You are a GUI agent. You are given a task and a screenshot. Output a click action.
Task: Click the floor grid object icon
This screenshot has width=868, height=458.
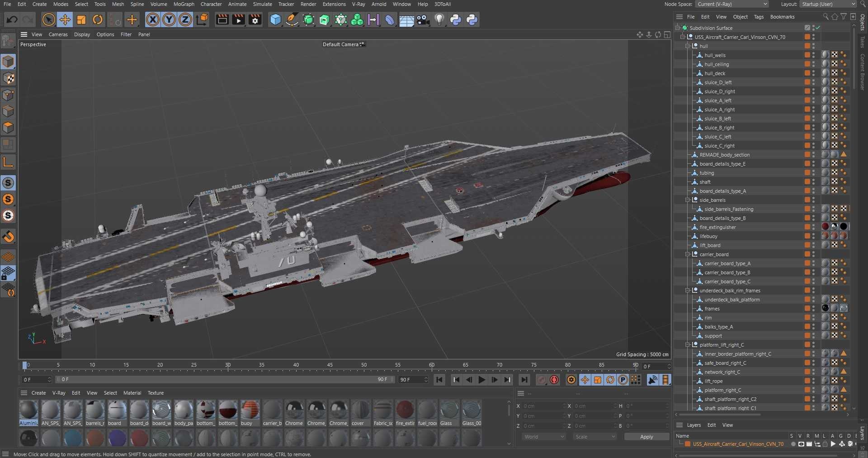406,19
